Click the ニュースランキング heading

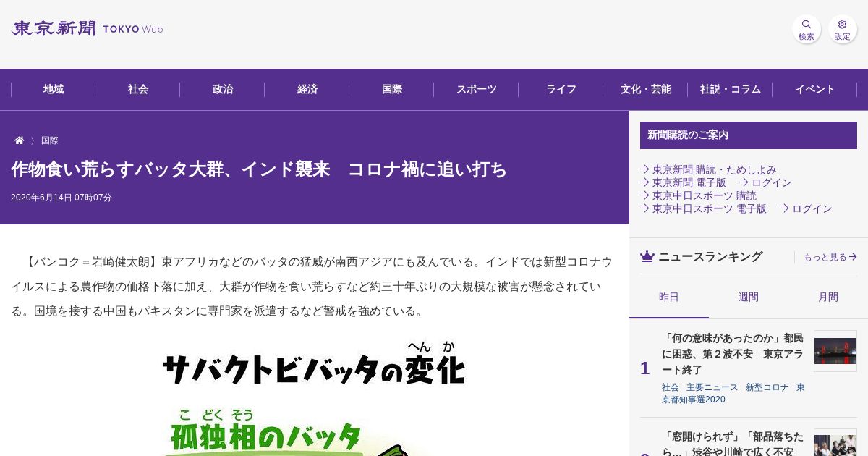710,256
